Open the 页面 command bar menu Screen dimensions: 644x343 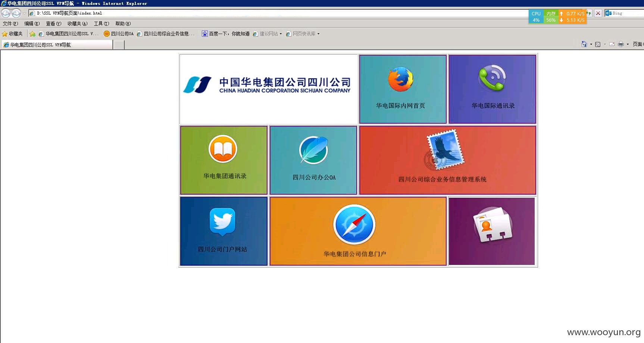click(x=638, y=44)
